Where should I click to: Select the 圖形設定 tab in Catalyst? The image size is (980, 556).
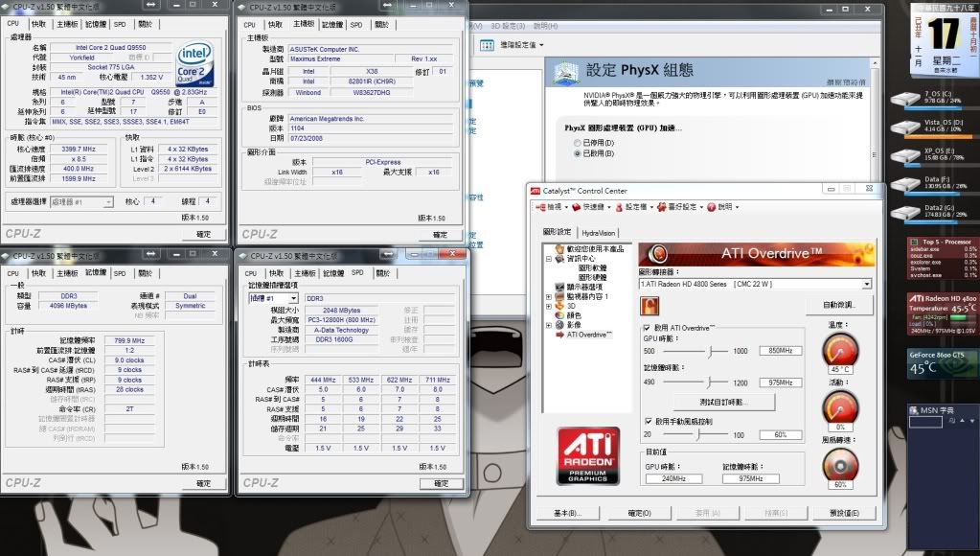pyautogui.click(x=557, y=232)
